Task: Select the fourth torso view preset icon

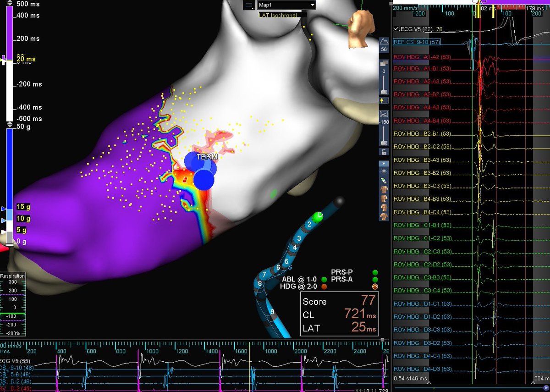Action: 384,217
